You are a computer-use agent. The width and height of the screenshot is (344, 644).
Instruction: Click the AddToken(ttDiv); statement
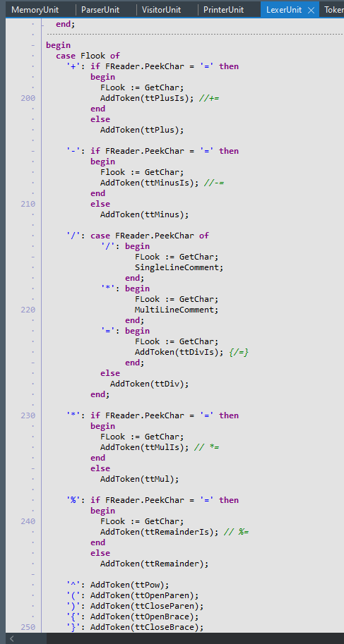point(149,384)
